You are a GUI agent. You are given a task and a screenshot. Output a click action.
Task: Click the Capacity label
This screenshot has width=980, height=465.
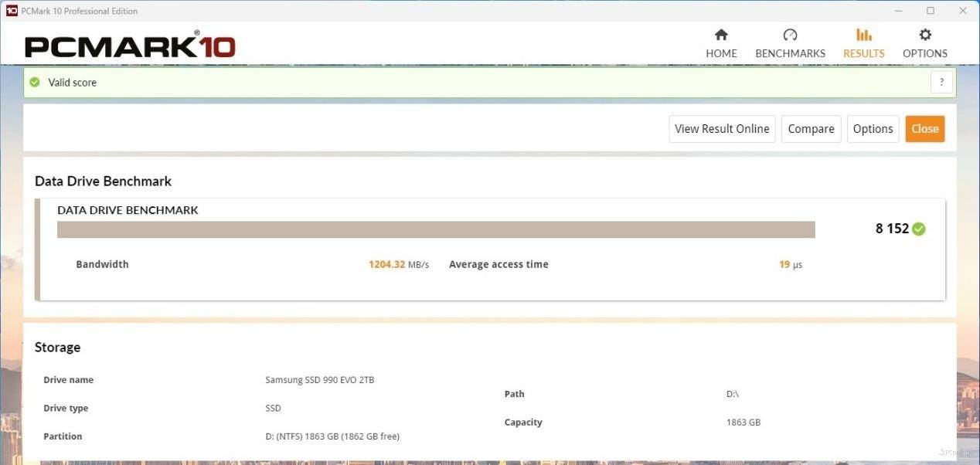pyautogui.click(x=523, y=423)
